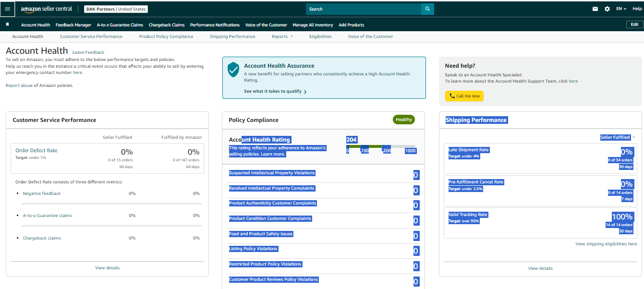Click the Negative feedback metric
The height and width of the screenshot is (289, 644).
tap(42, 193)
